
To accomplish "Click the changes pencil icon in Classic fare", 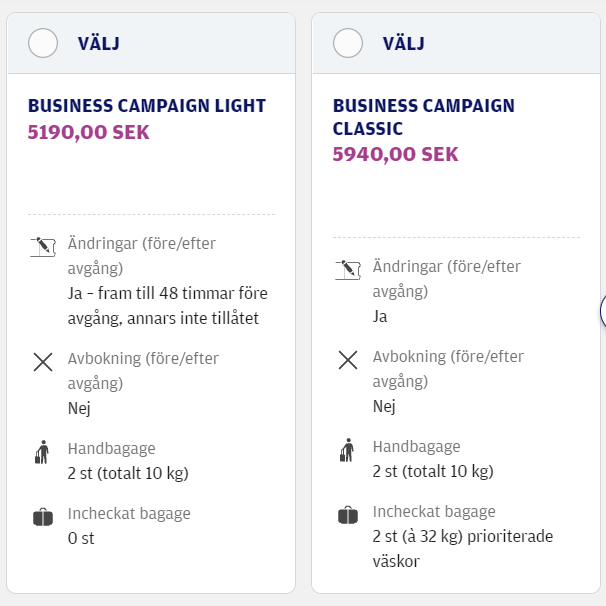I will click(347, 270).
